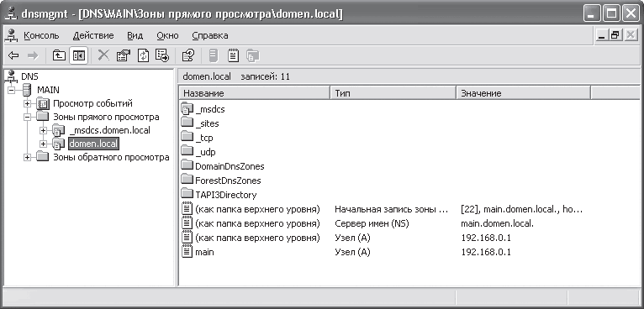Select Зоны обратного просмотра folder
The width and height of the screenshot is (644, 309).
(111, 158)
